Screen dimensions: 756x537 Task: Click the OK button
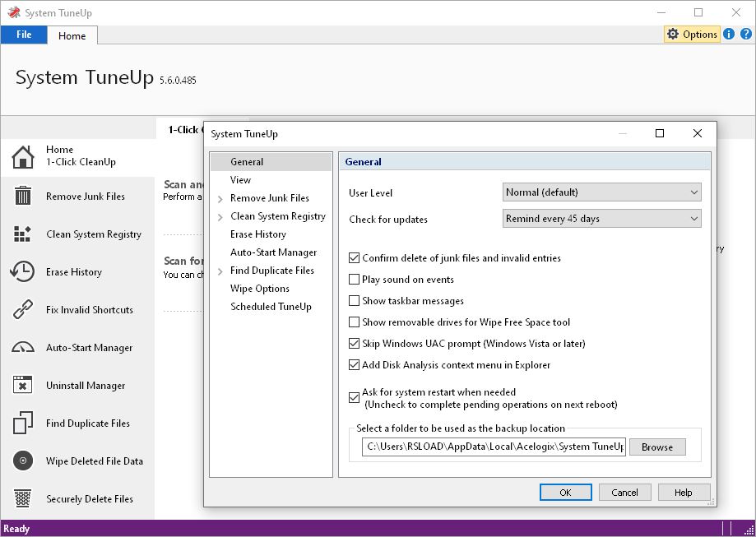click(565, 492)
